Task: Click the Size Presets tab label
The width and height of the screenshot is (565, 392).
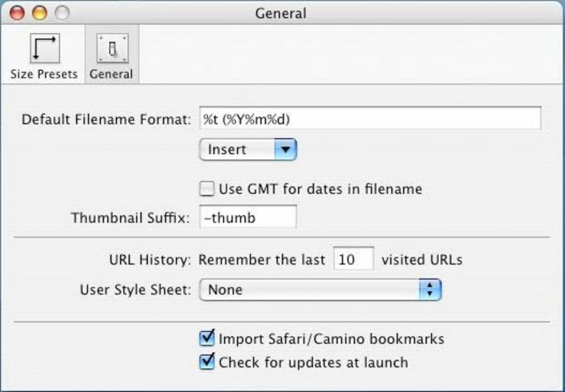Action: pyautogui.click(x=44, y=74)
